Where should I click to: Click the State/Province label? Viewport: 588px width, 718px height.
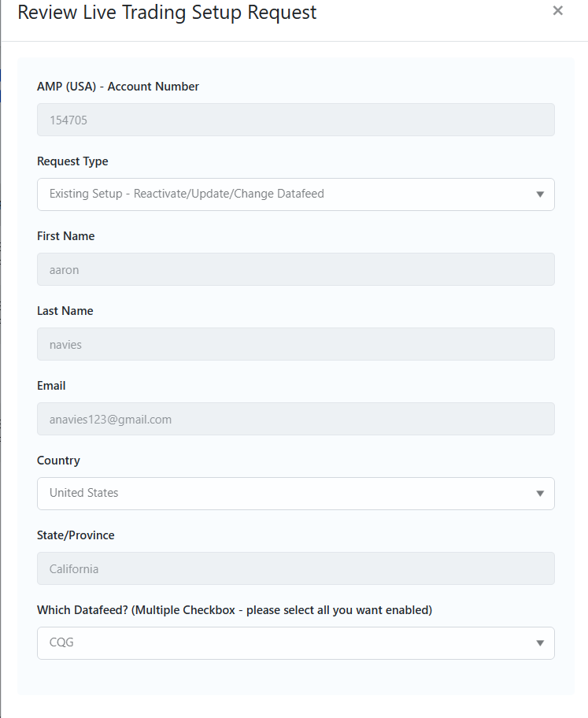(76, 535)
